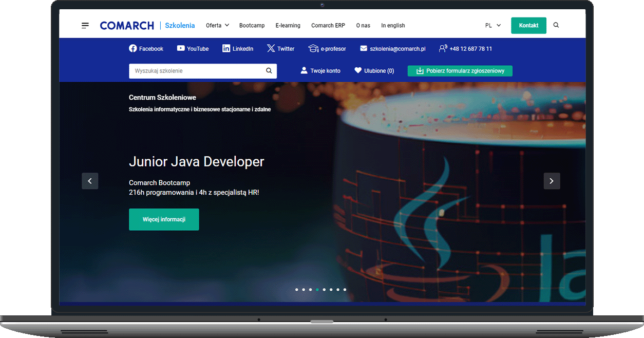Jump to the sixth carousel dot
The height and width of the screenshot is (338, 644).
click(331, 290)
